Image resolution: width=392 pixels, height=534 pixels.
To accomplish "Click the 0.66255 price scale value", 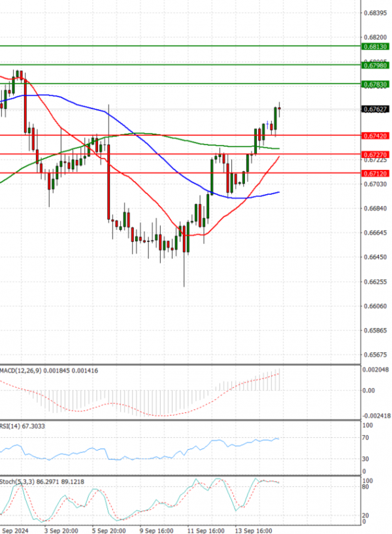I will tap(375, 282).
